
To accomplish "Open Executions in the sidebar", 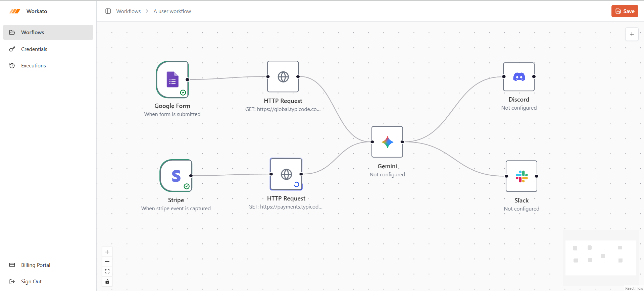I will click(x=34, y=66).
